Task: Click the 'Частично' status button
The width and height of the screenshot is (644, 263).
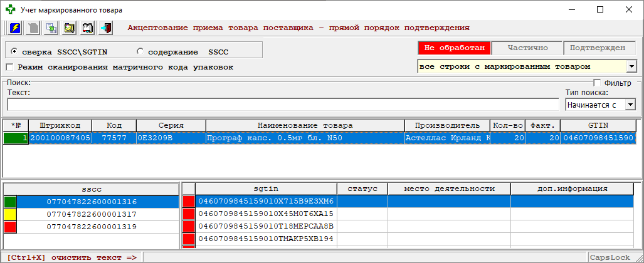Action: tap(527, 48)
